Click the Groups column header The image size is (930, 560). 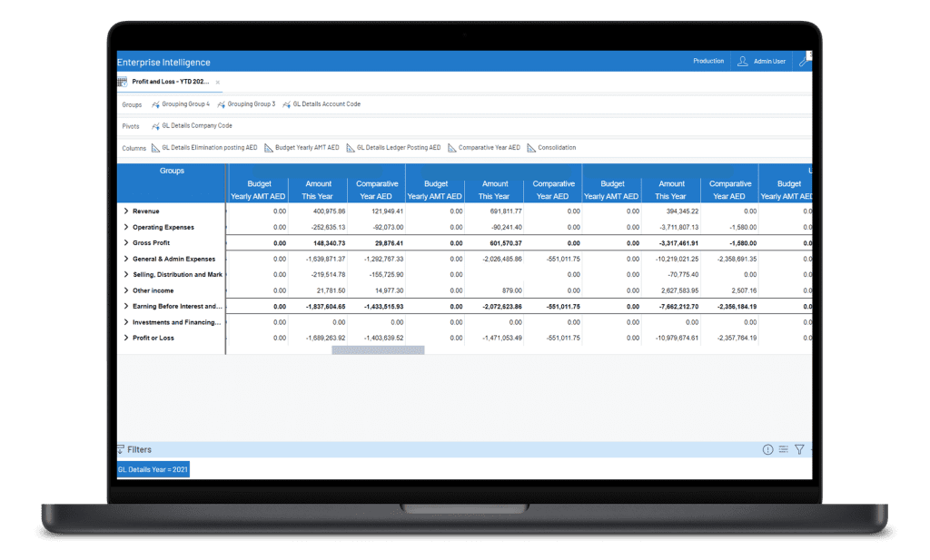pyautogui.click(x=172, y=171)
